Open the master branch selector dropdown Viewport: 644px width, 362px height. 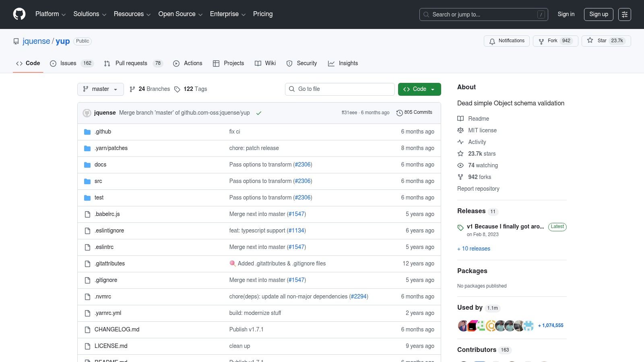pos(100,89)
